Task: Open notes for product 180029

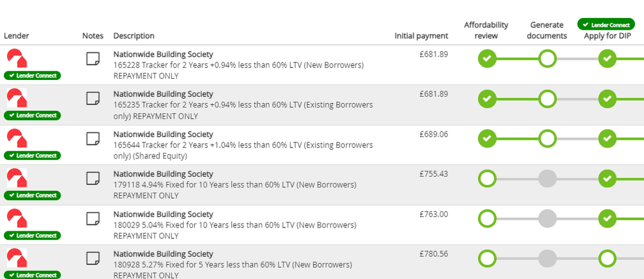Action: (93, 219)
